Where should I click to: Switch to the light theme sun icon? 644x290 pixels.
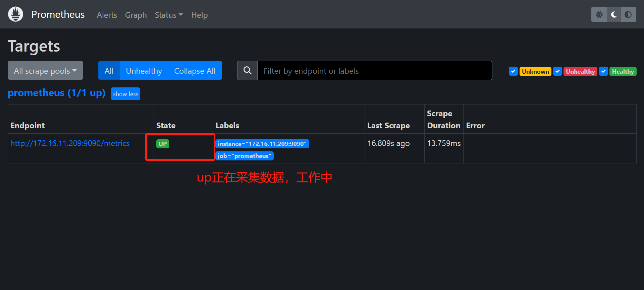pos(599,15)
